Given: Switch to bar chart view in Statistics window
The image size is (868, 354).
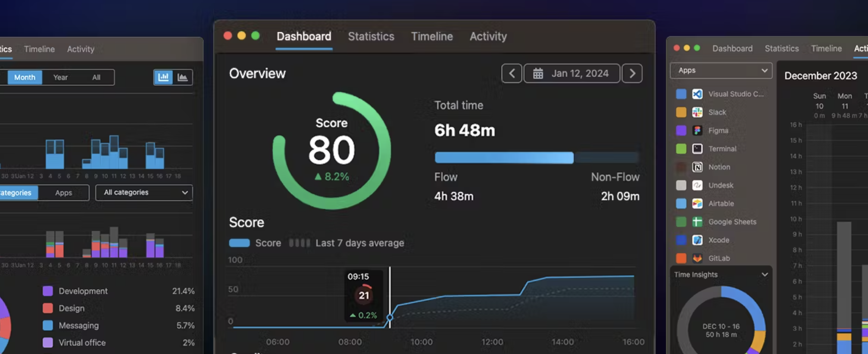Looking at the screenshot, I should point(163,77).
